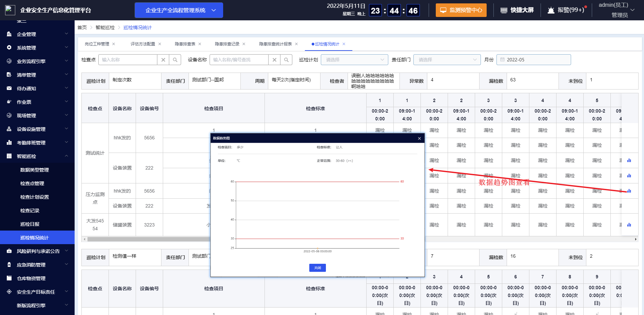
Task: Click the 应急消防管理 sidebar icon
Action: (9, 265)
